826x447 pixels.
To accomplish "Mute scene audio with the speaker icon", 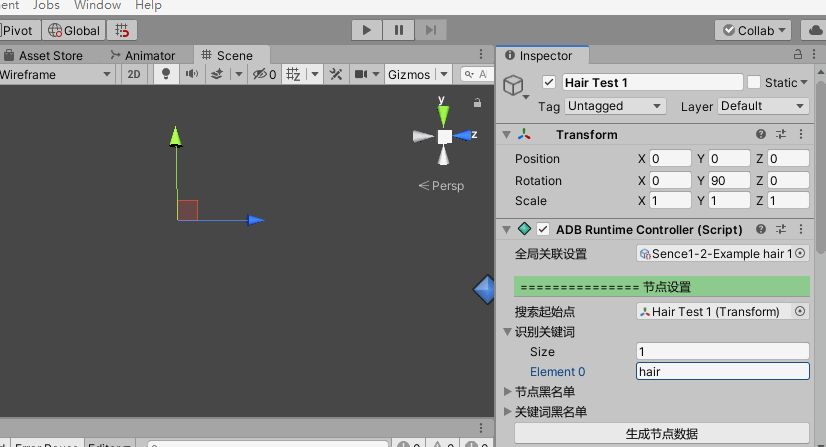I will (x=190, y=74).
